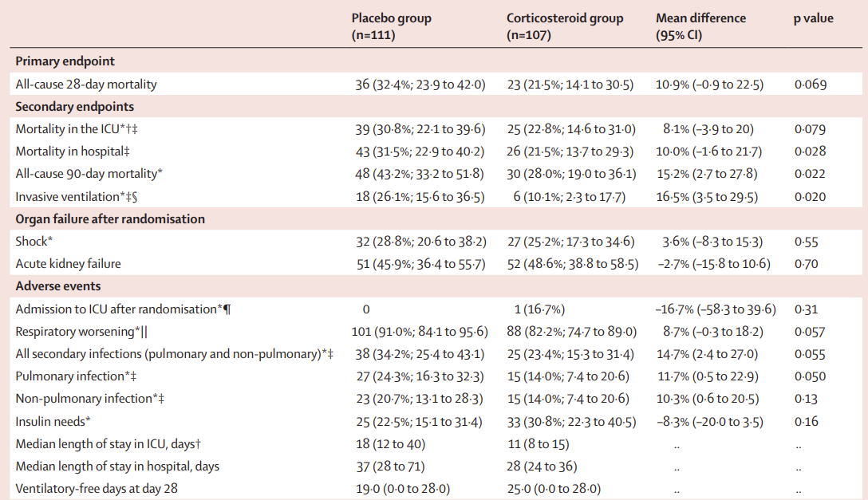Click the 0·069 p value cell
Viewport: 868px width, 500px height.
click(811, 84)
